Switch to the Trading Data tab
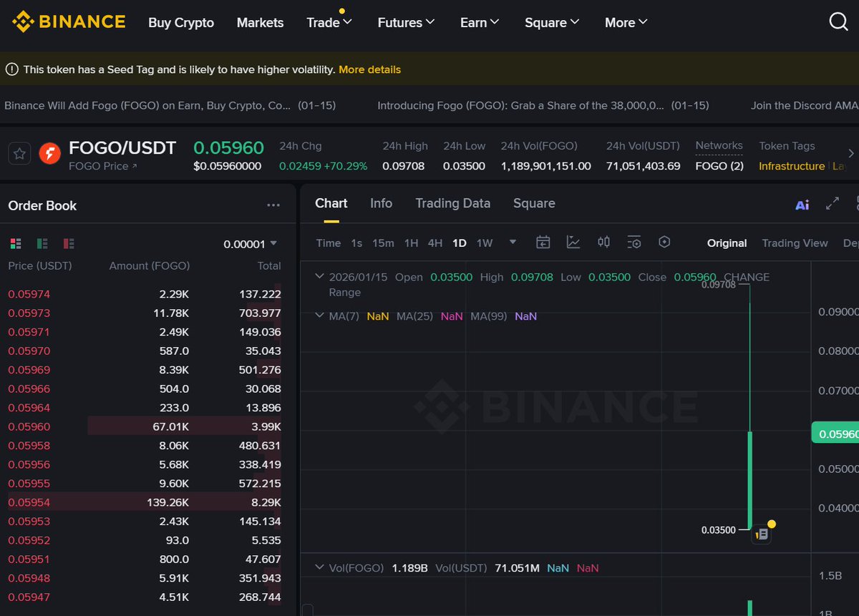This screenshot has width=859, height=616. click(x=452, y=203)
